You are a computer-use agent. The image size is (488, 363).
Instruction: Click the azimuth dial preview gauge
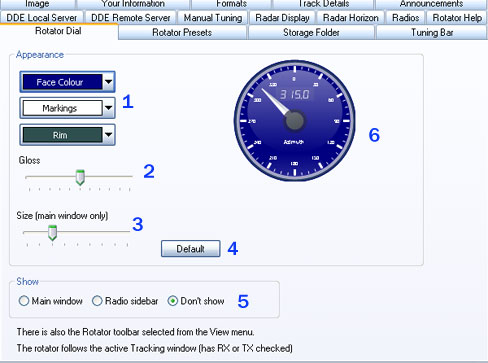click(295, 121)
